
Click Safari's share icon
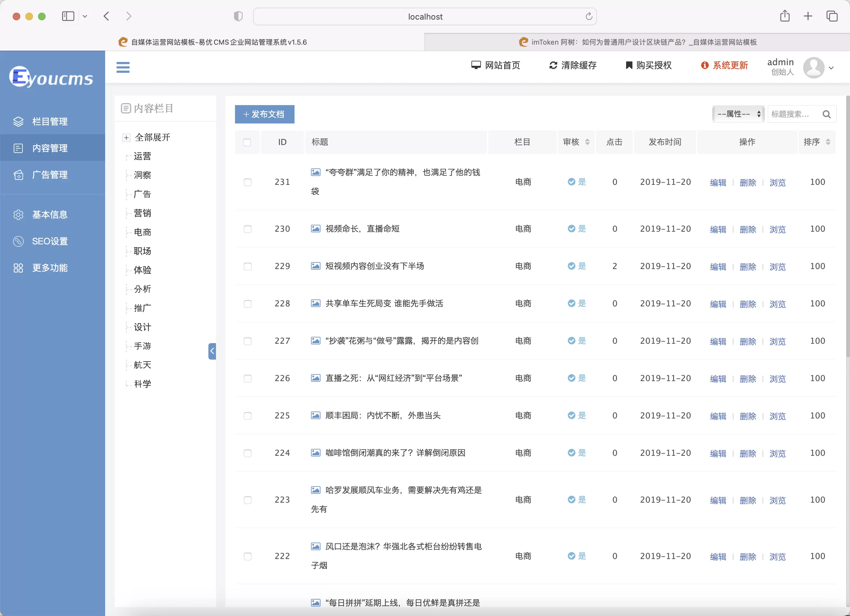pyautogui.click(x=785, y=16)
